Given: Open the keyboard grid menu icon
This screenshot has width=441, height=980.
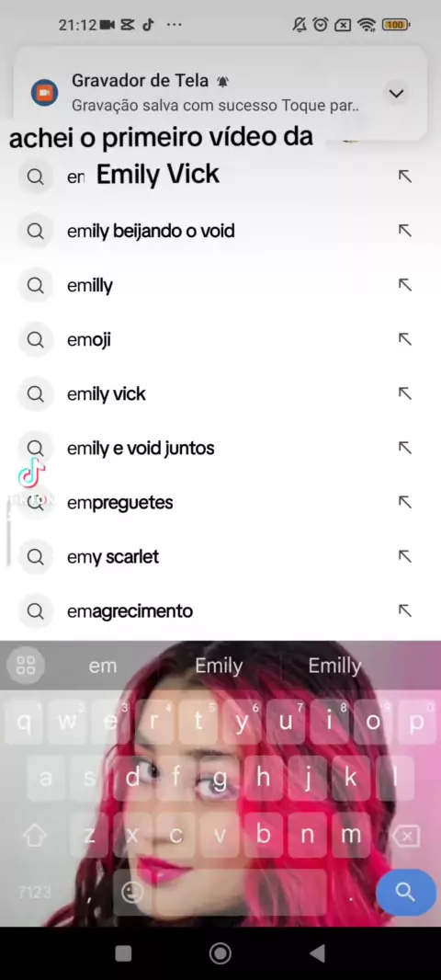Looking at the screenshot, I should tap(26, 665).
